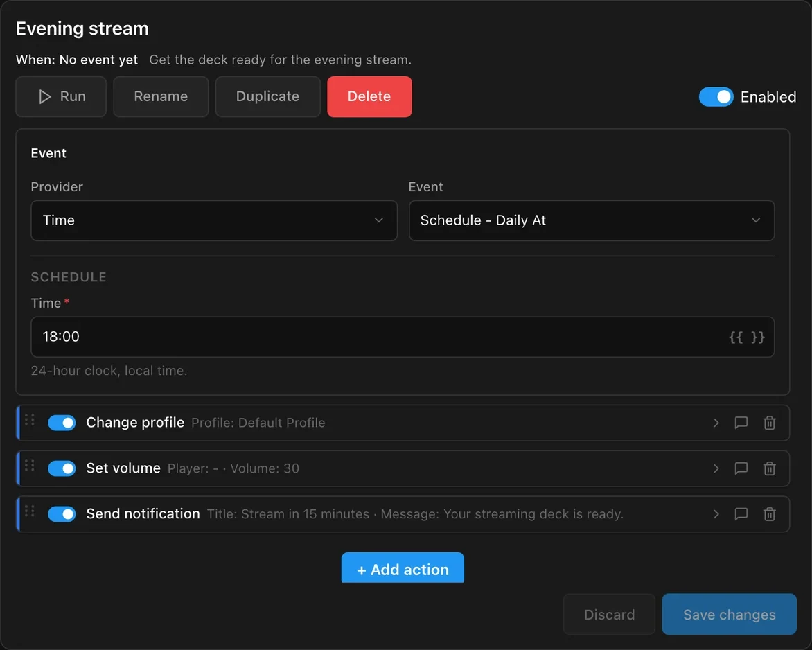
Task: Insert variable using the curly braces icon
Action: 746,337
